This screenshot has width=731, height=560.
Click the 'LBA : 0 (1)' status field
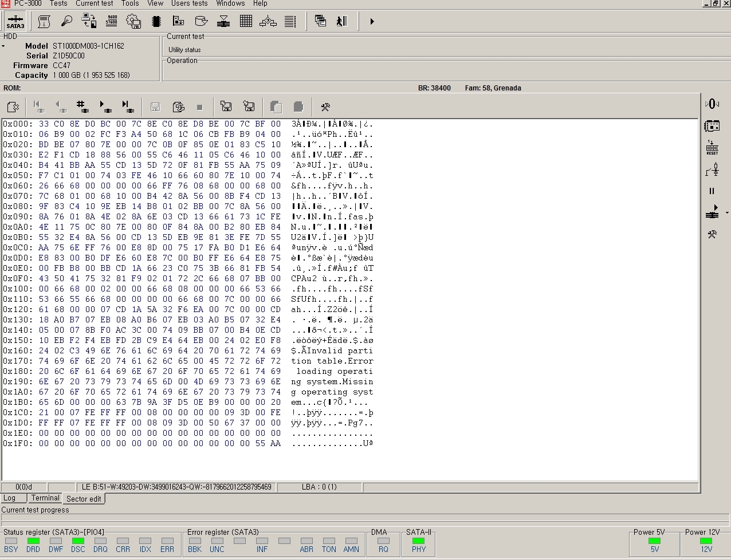pyautogui.click(x=320, y=487)
